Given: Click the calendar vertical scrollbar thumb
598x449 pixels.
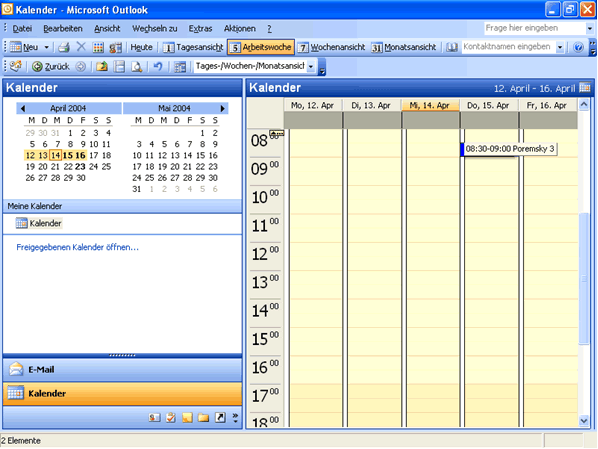Looking at the screenshot, I should tap(584, 278).
